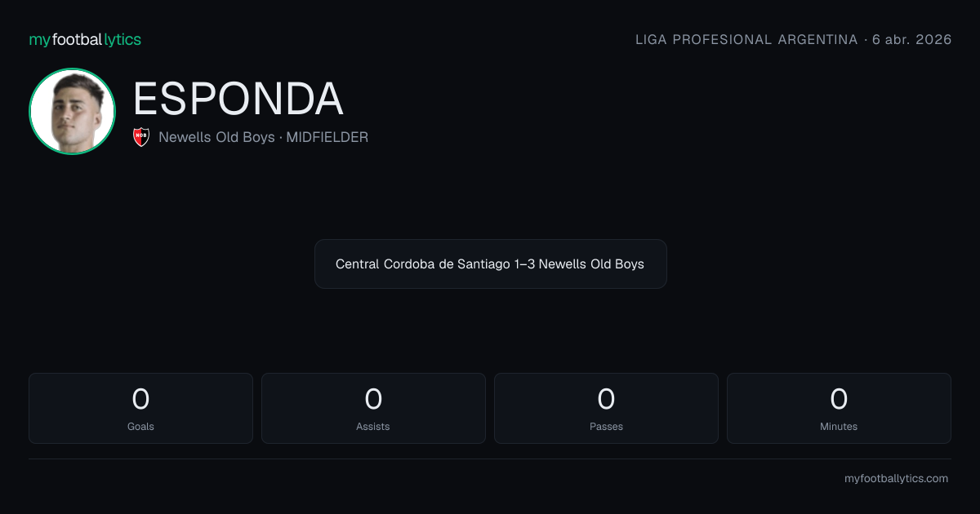Click the Minutes label text
The width and height of the screenshot is (980, 514).
839,426
